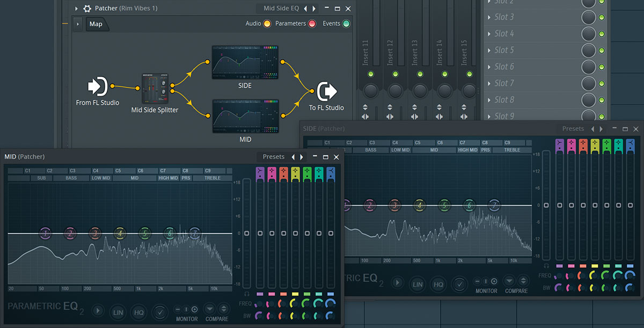Select band 2 node in SIDE EQ
The width and height of the screenshot is (644, 328).
click(369, 205)
